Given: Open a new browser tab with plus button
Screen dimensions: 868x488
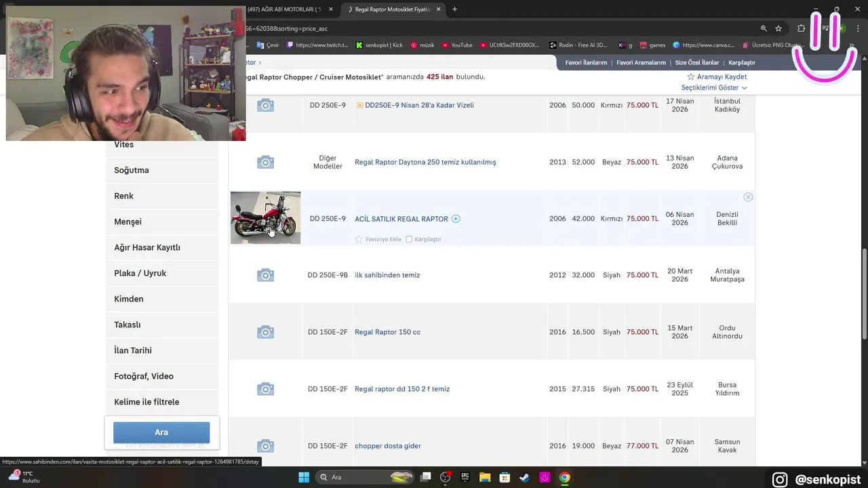Looking at the screenshot, I should coord(454,9).
